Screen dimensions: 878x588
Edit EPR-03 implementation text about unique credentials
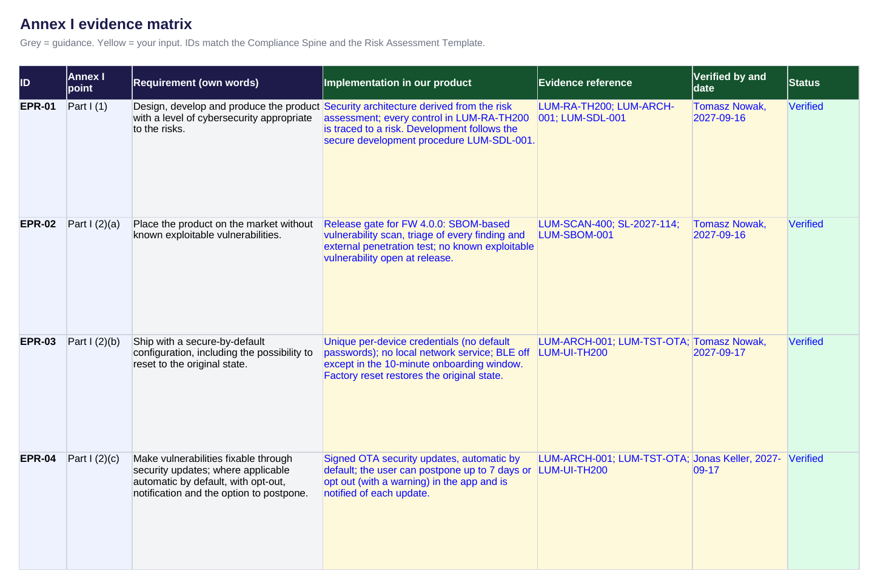(x=430, y=393)
